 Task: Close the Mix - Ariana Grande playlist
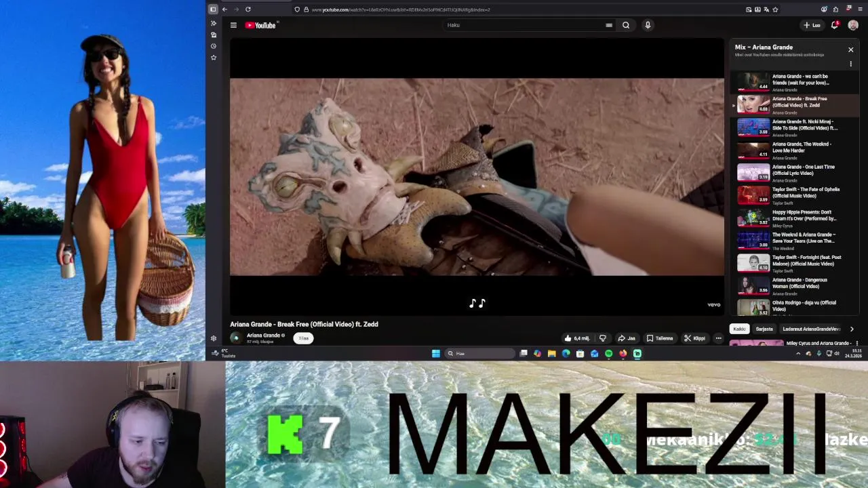pos(850,49)
